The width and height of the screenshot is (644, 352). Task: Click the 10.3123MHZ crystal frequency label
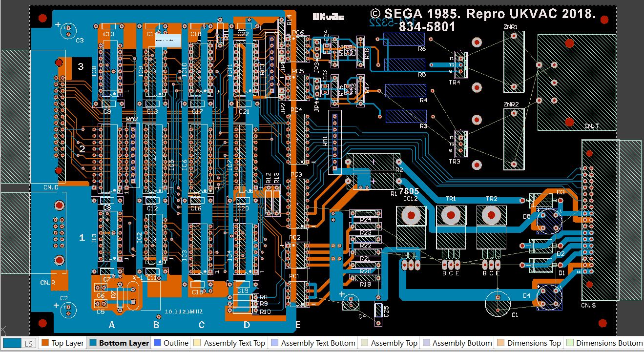point(184,311)
